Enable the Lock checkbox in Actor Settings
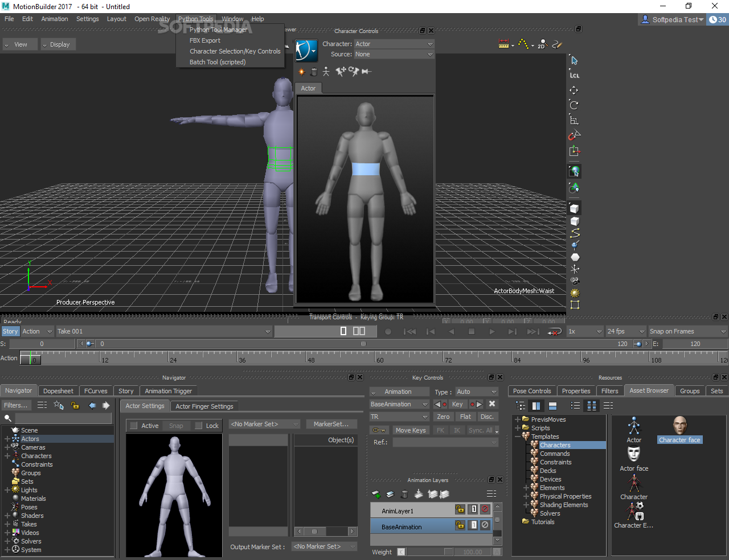729x560 pixels. coord(198,426)
